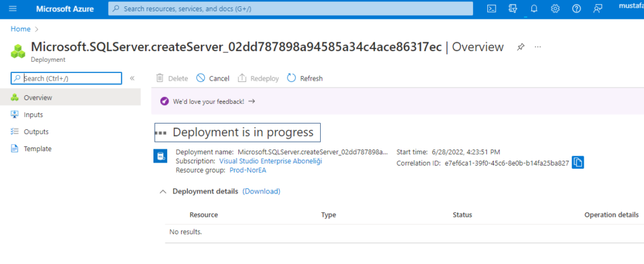
Task: Click the rocket feedback icon
Action: (164, 101)
